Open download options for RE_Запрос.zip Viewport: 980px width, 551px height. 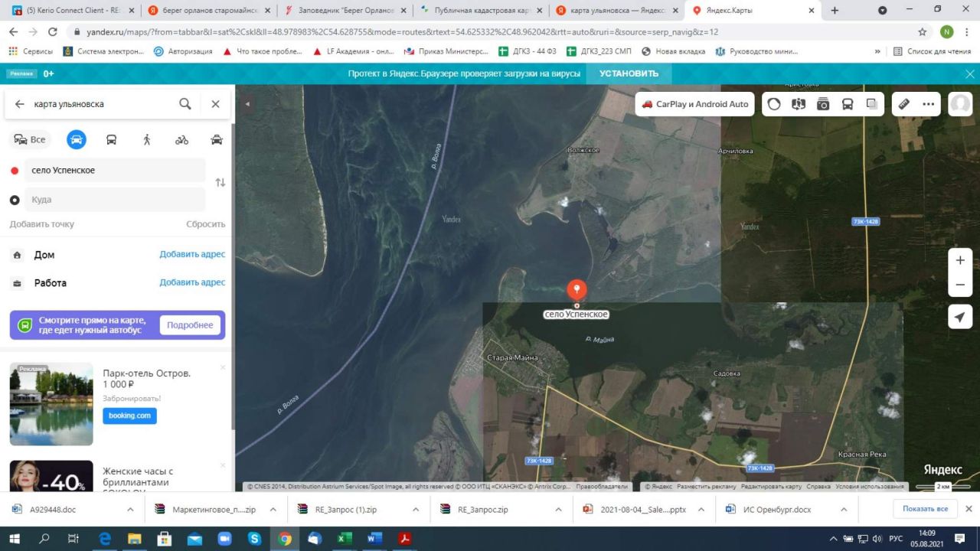(x=557, y=510)
